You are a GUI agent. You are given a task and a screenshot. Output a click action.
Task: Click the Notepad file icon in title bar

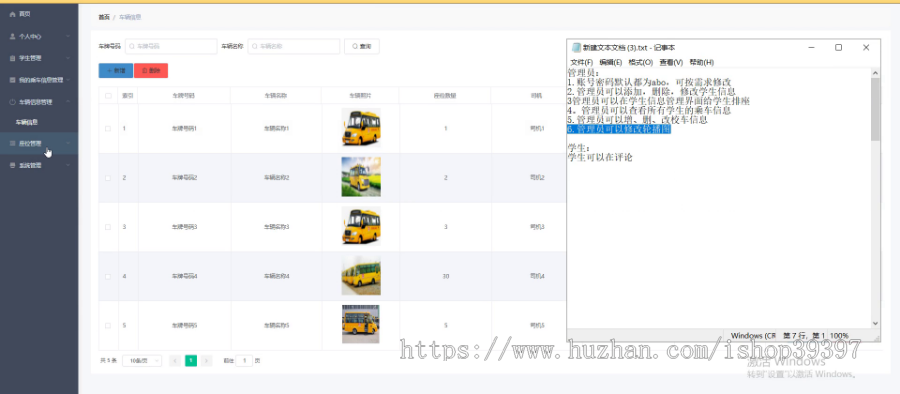point(576,48)
